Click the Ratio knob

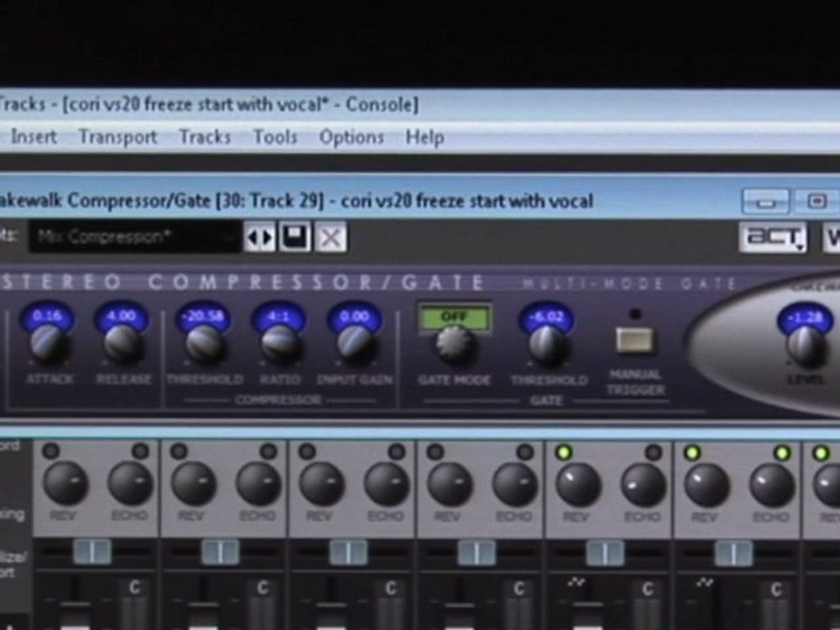point(279,343)
